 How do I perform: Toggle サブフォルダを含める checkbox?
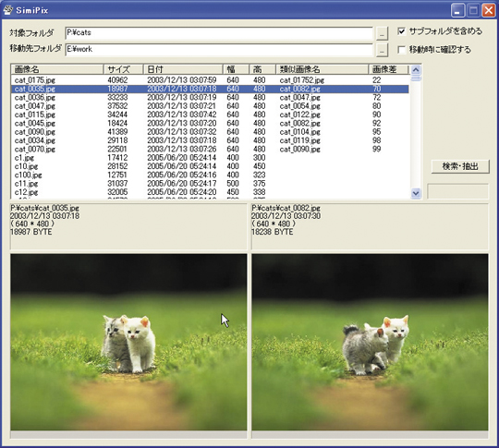(x=402, y=31)
